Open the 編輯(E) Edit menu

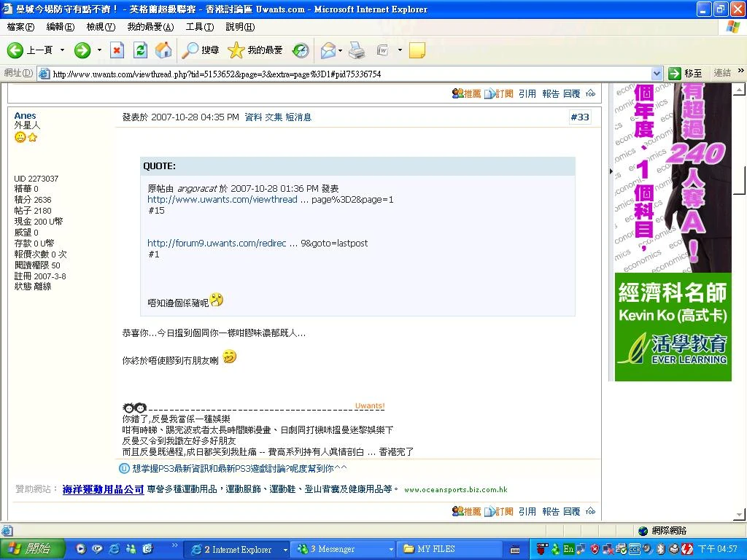click(60, 27)
